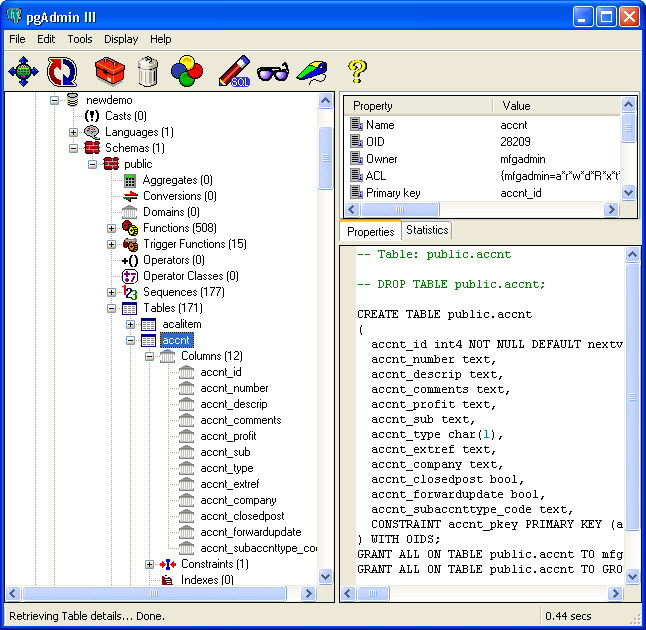Select the accnt_number column
646x630 pixels.
pyautogui.click(x=234, y=389)
